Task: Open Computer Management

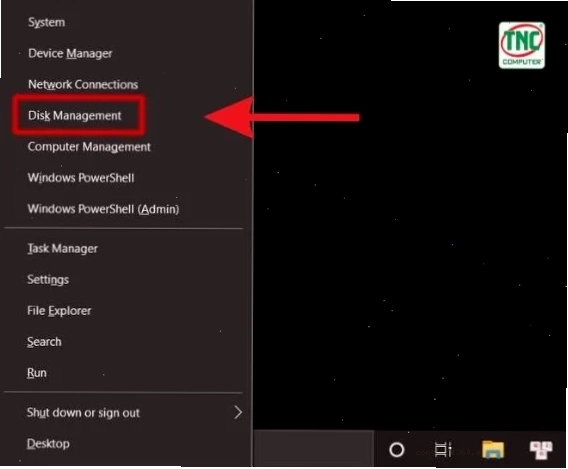Action: [x=89, y=147]
